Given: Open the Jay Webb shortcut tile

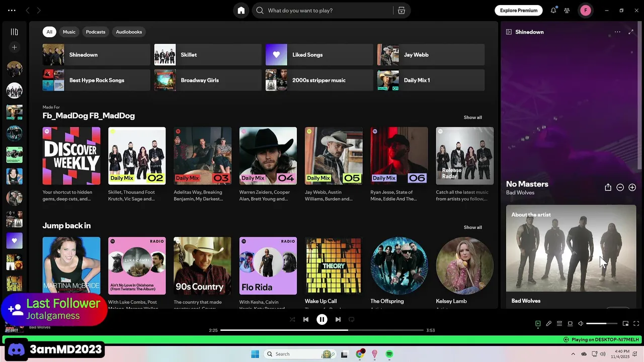Looking at the screenshot, I should [431, 55].
